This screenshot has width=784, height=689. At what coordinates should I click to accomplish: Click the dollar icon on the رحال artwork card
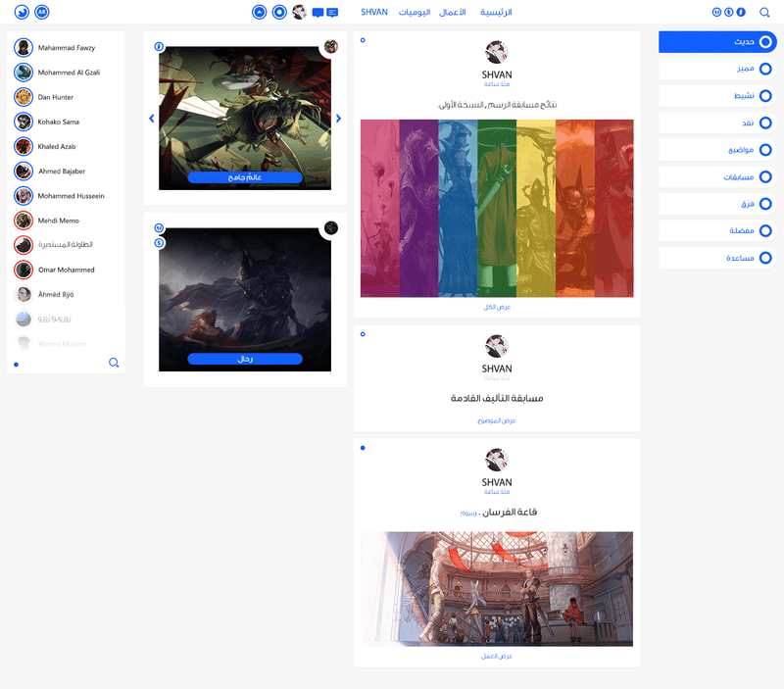click(x=159, y=243)
